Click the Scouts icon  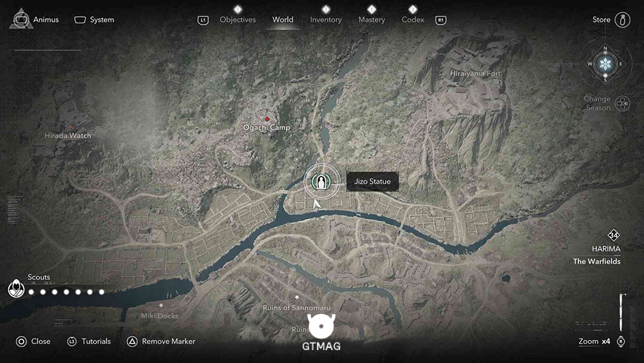16,288
